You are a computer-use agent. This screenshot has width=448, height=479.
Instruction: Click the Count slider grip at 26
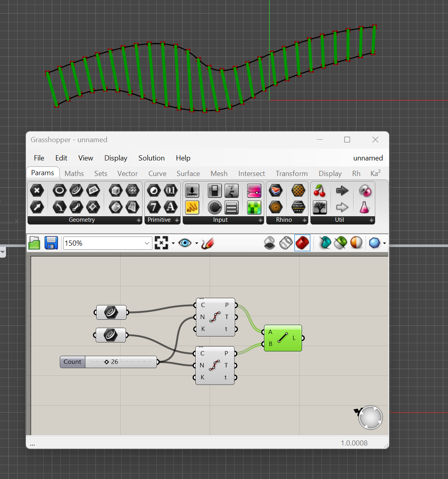(107, 362)
